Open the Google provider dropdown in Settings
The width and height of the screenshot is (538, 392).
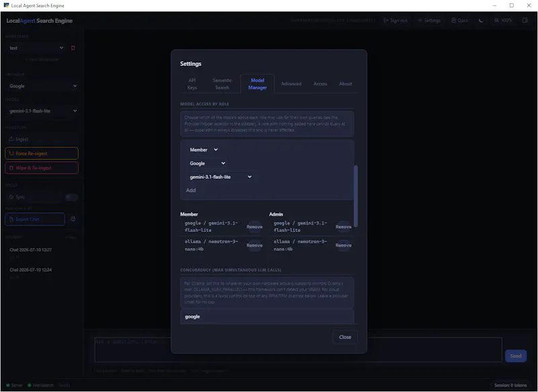point(208,163)
